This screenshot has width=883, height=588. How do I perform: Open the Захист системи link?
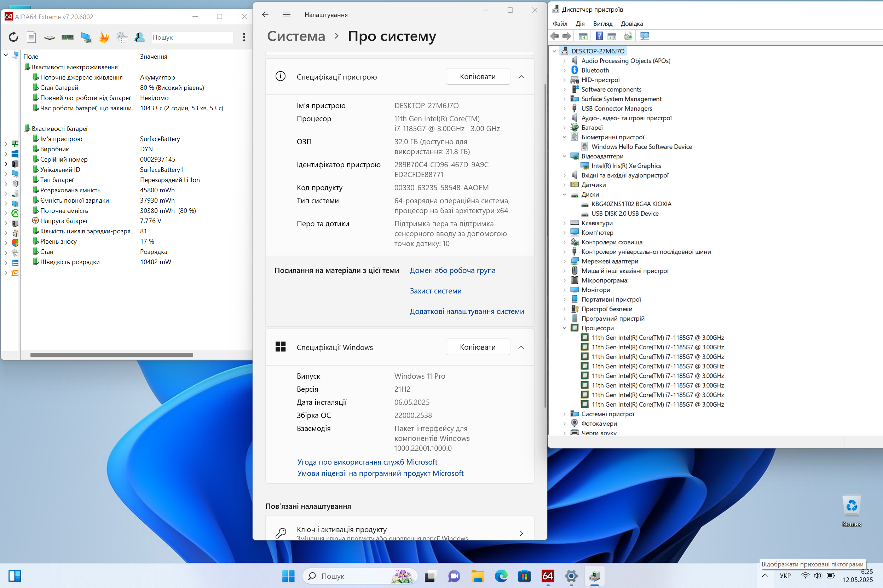(x=435, y=291)
